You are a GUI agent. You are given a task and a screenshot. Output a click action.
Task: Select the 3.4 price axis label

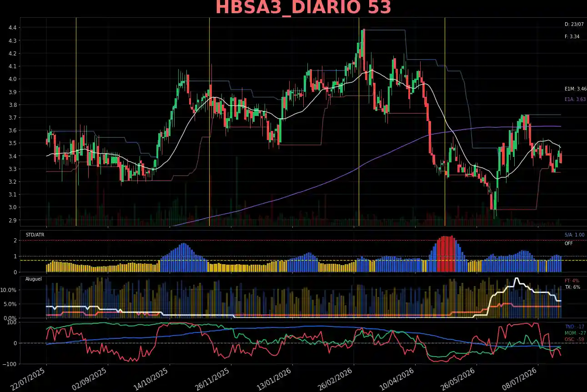(12, 156)
